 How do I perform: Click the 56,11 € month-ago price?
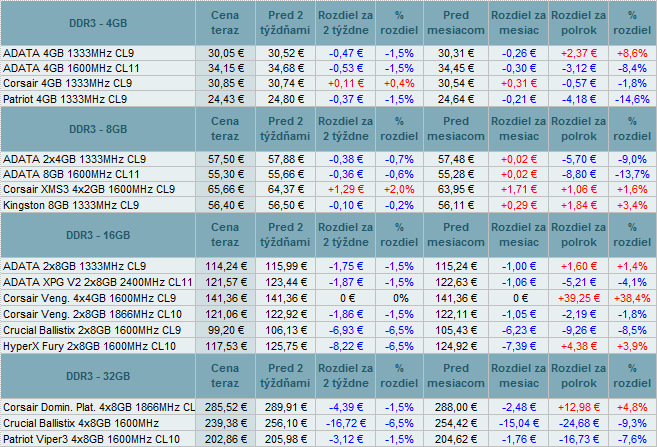(x=456, y=205)
